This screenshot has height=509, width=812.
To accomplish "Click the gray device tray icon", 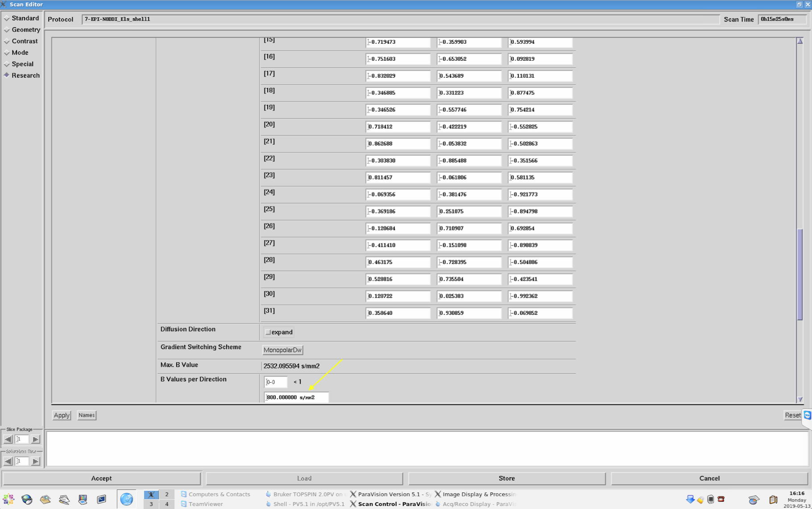I will (x=711, y=499).
